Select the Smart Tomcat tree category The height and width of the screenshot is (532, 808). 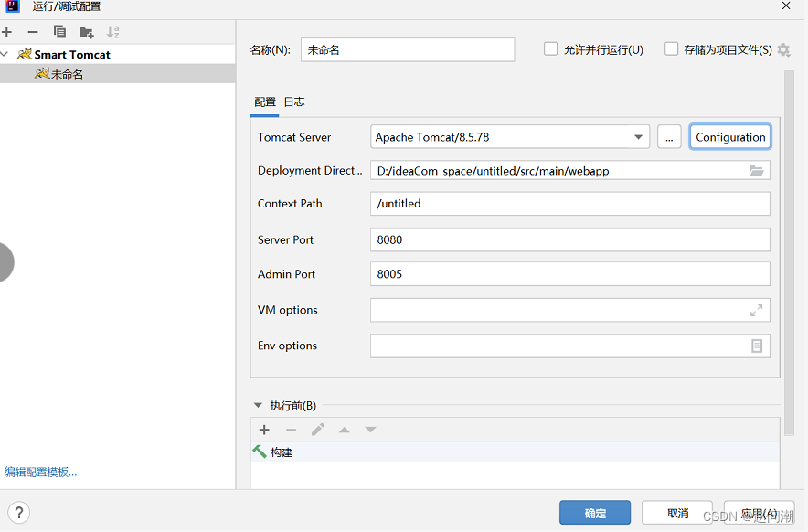click(x=118, y=54)
